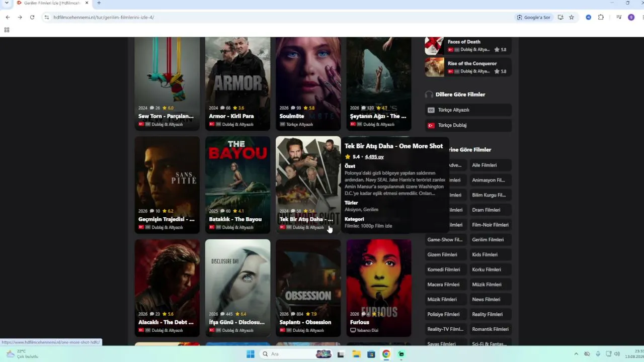The height and width of the screenshot is (362, 644).
Task: Filter by Türkçe Altyazılı
Action: pyautogui.click(x=468, y=110)
